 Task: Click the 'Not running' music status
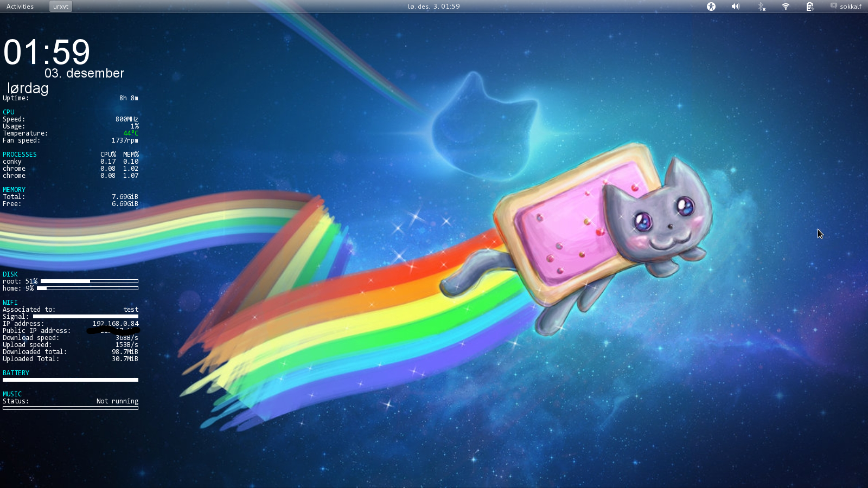[x=117, y=401]
